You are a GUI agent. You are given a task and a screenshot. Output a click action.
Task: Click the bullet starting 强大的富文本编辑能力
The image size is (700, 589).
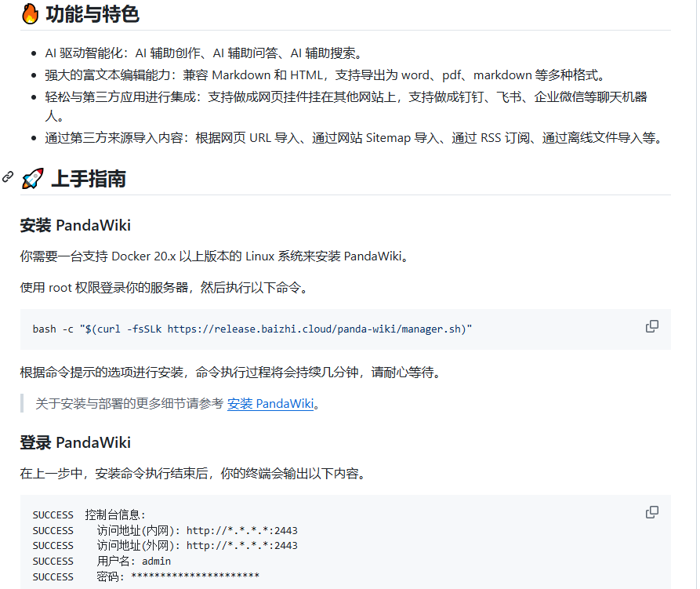click(326, 75)
